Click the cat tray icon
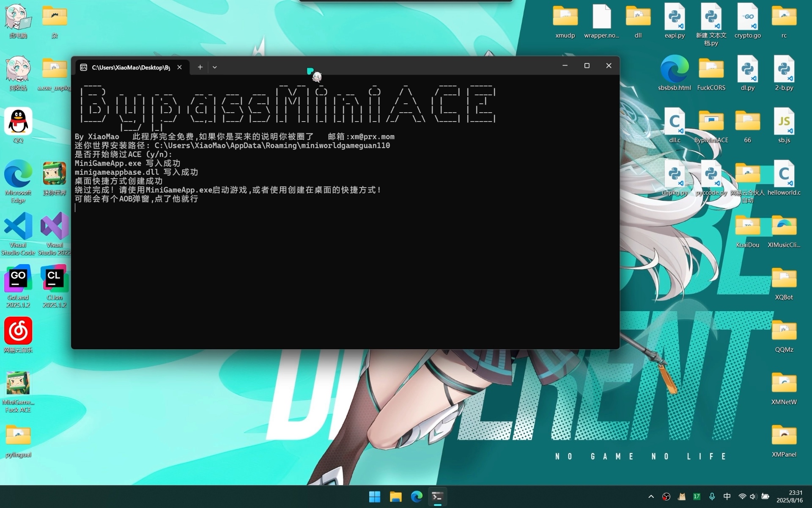The image size is (812, 508). (x=681, y=497)
